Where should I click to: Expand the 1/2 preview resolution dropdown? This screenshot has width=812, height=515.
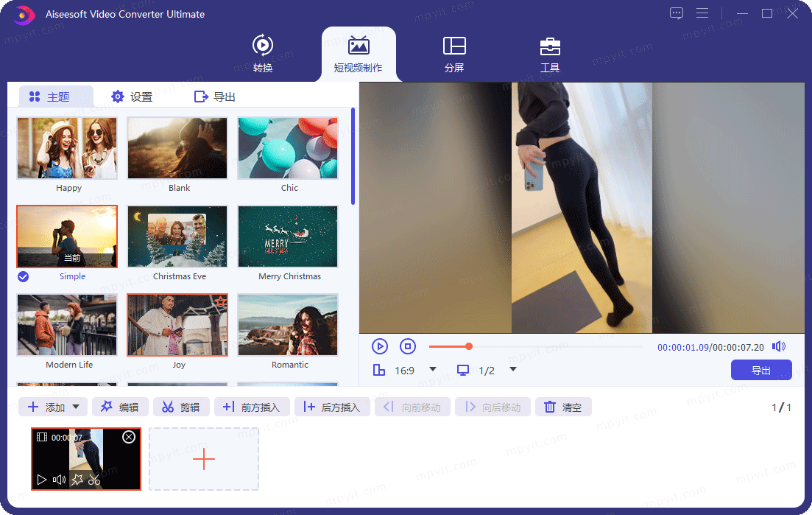point(513,369)
